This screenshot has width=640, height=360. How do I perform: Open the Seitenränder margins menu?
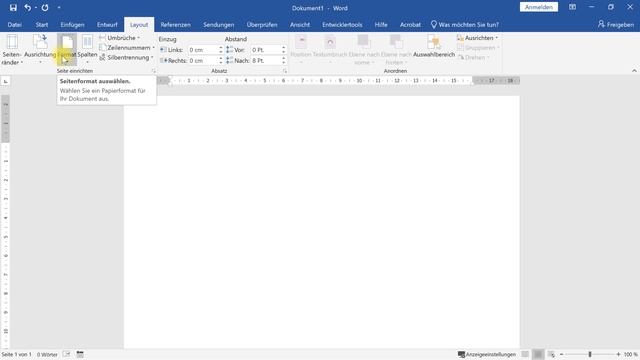(12, 50)
